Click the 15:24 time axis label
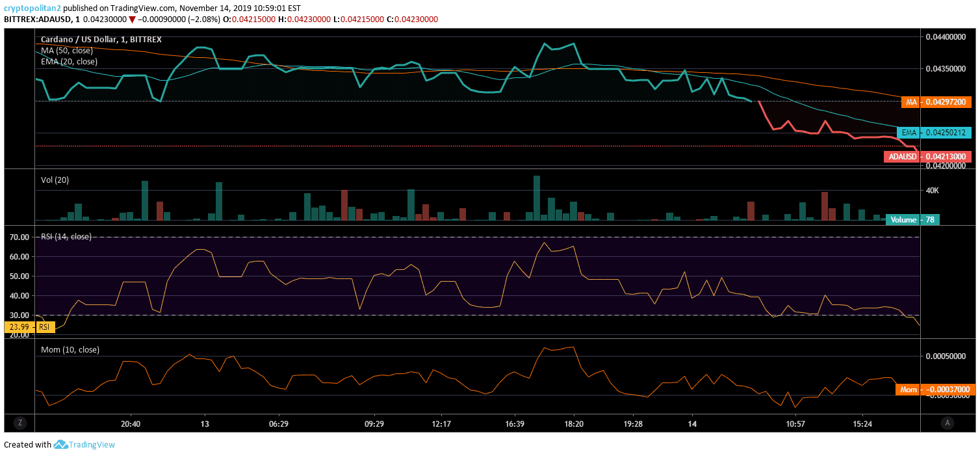Screen dimensions: 980x456 click(x=862, y=423)
